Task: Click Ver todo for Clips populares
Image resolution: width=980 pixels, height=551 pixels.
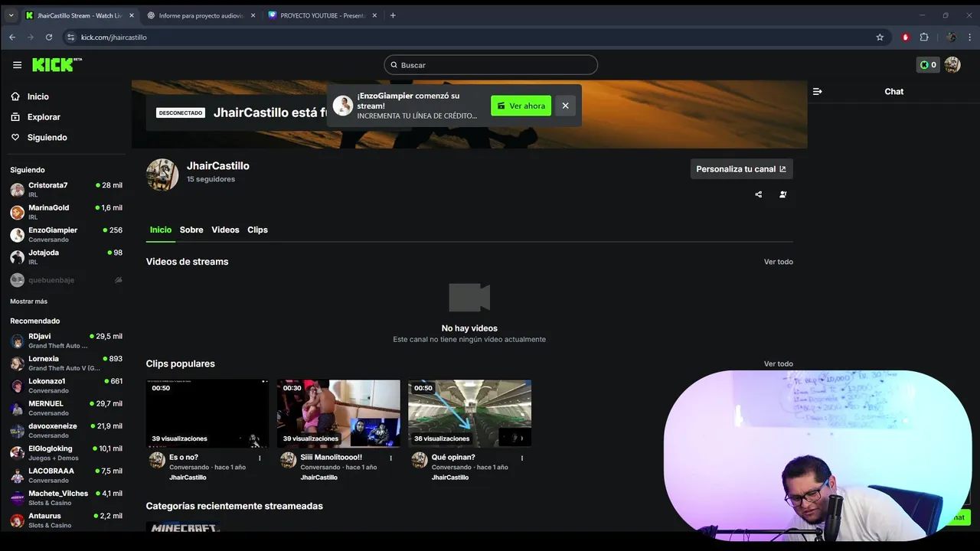Action: (x=778, y=364)
